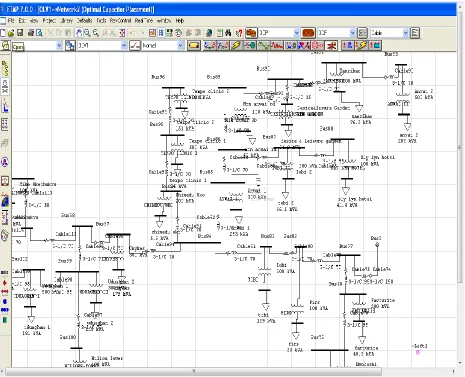The image size is (465, 377).
Task: Click the brown study case icon
Action: tap(308, 33)
